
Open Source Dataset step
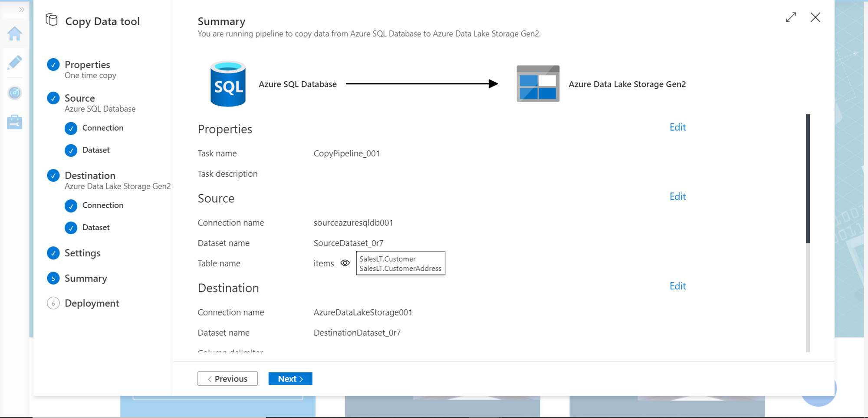pyautogui.click(x=96, y=150)
